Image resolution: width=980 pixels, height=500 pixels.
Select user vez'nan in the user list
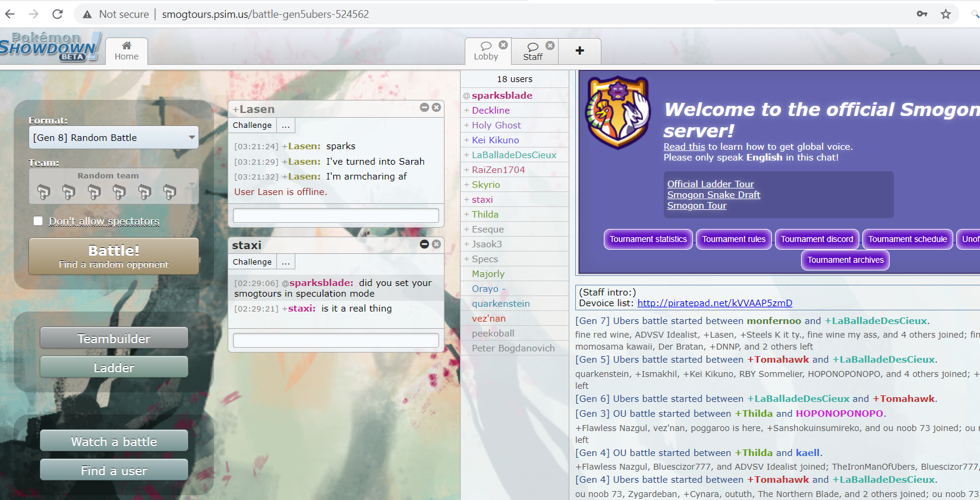[x=515, y=318]
